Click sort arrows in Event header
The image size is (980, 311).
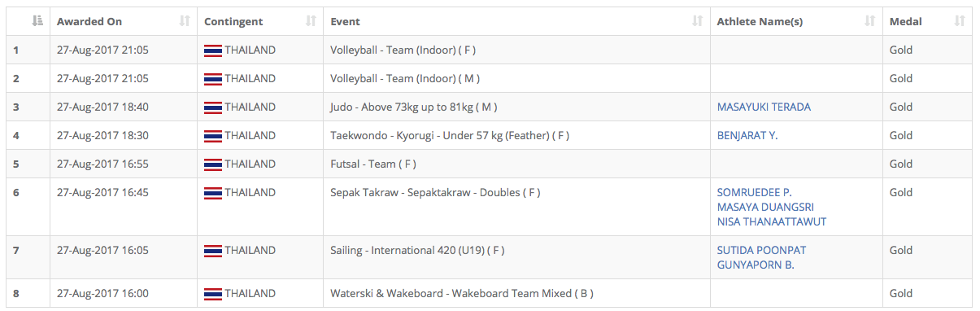coord(698,21)
